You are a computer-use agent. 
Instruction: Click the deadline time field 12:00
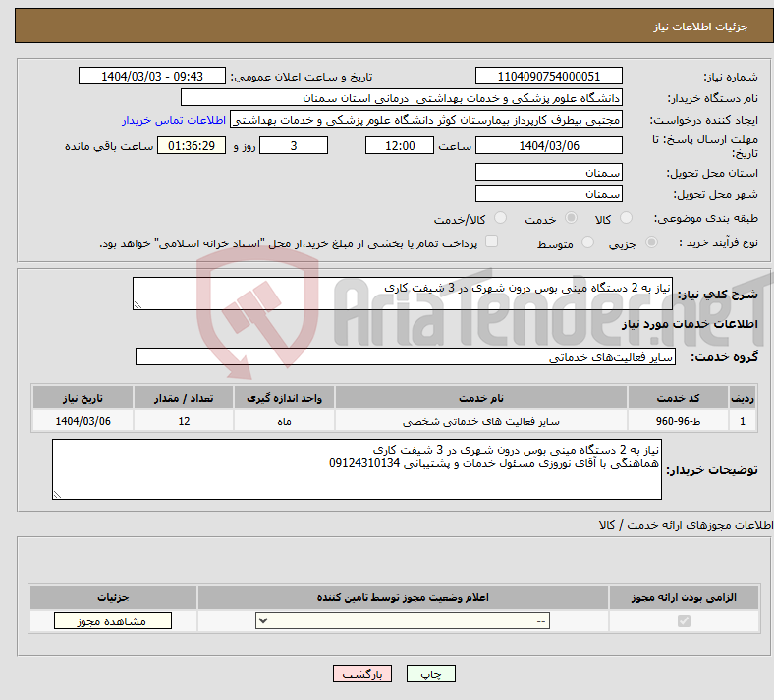400,146
